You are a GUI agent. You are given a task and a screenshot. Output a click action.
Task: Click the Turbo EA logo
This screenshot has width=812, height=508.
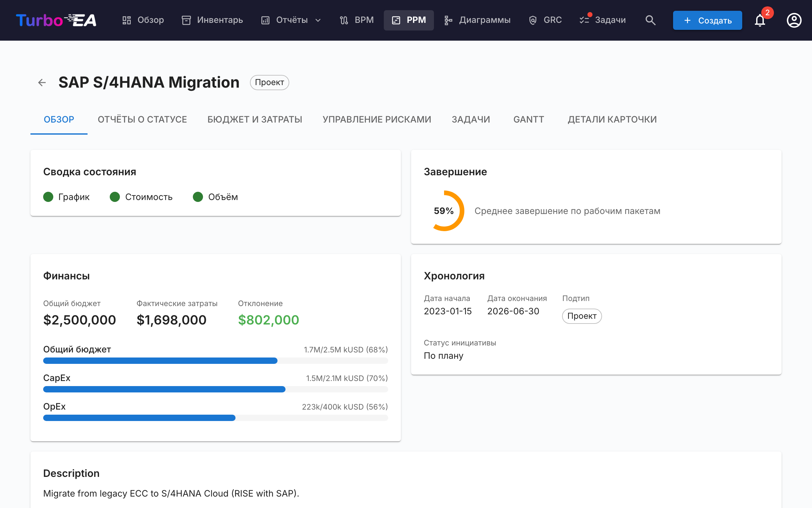(56, 20)
